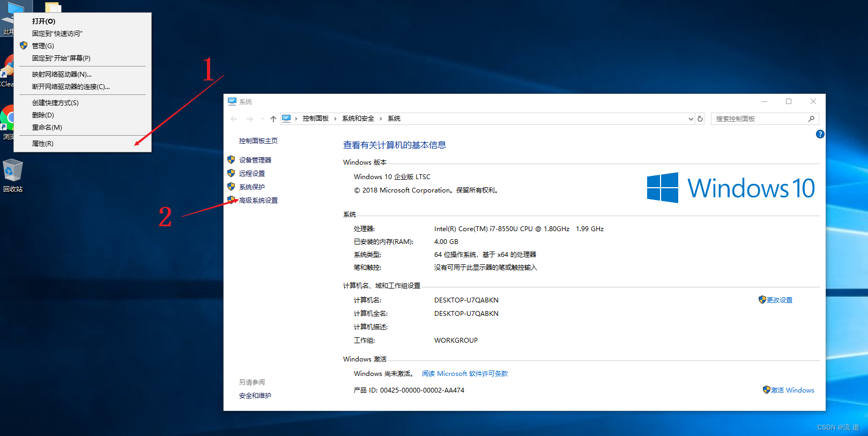
Task: Open 系统保护 link in sidebar
Action: pyautogui.click(x=252, y=187)
